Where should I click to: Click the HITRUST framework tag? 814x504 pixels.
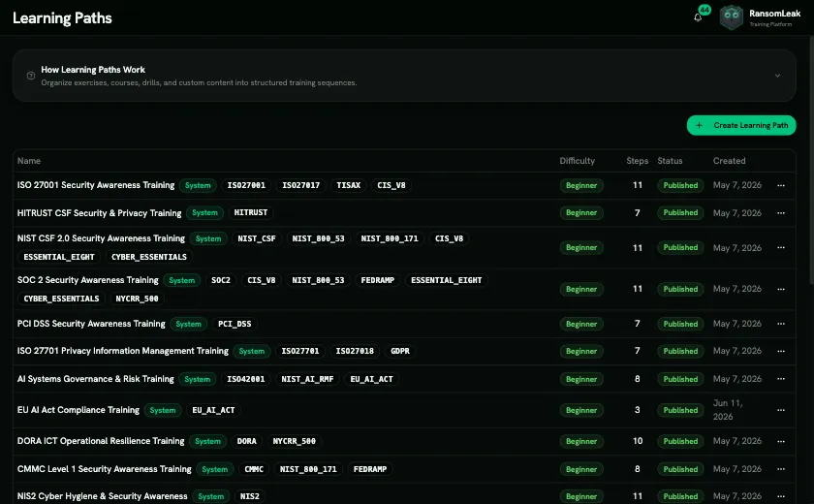tap(251, 213)
